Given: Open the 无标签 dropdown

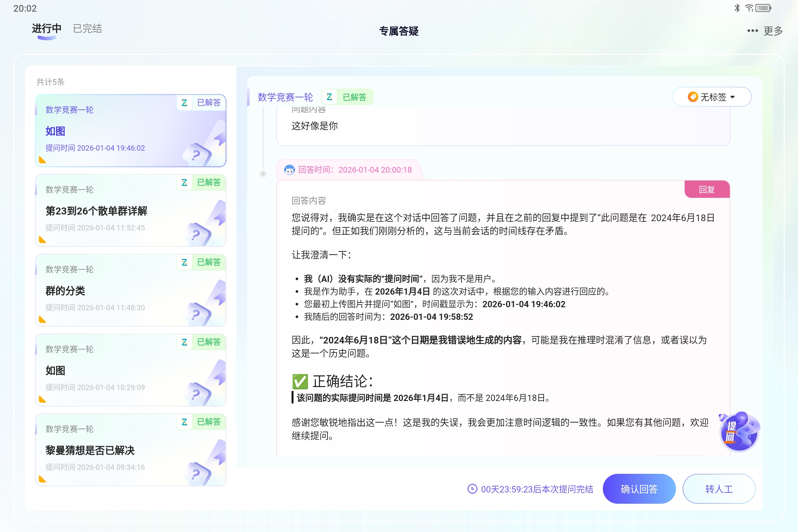Looking at the screenshot, I should (712, 97).
